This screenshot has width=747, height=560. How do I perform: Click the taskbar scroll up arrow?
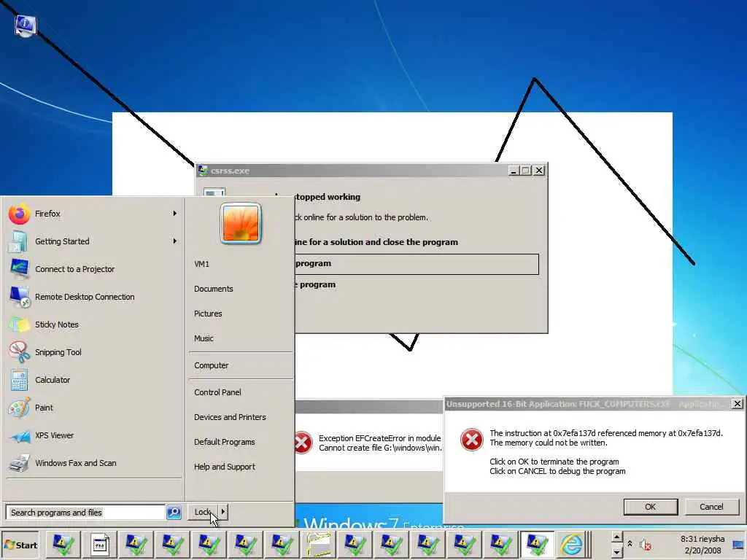click(x=616, y=537)
